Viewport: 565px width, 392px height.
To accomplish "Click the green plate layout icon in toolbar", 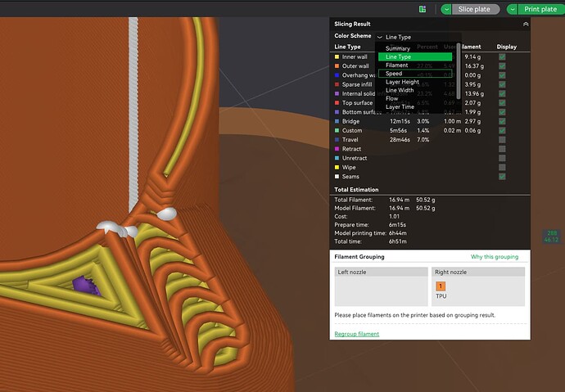I will point(423,9).
